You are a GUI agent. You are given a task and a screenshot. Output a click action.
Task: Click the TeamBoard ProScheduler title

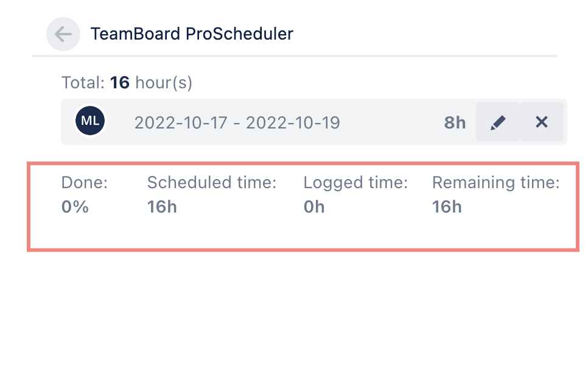tap(192, 34)
